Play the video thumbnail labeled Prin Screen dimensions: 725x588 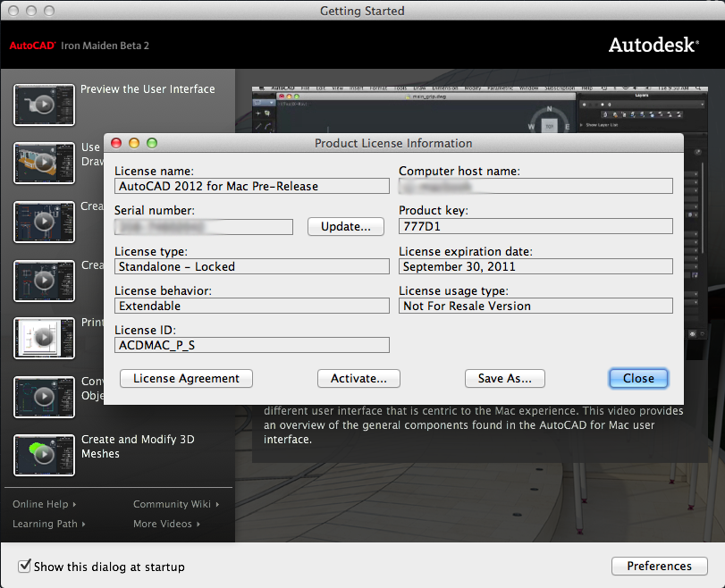tap(44, 339)
